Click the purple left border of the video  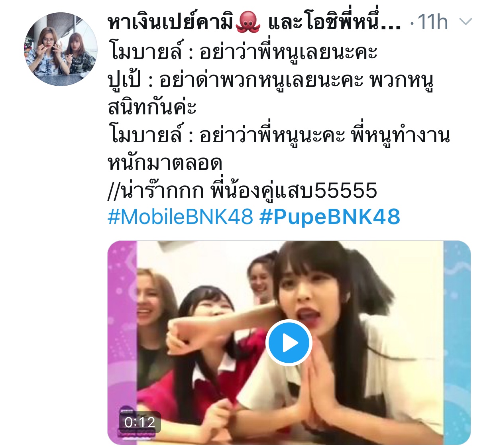(122, 343)
